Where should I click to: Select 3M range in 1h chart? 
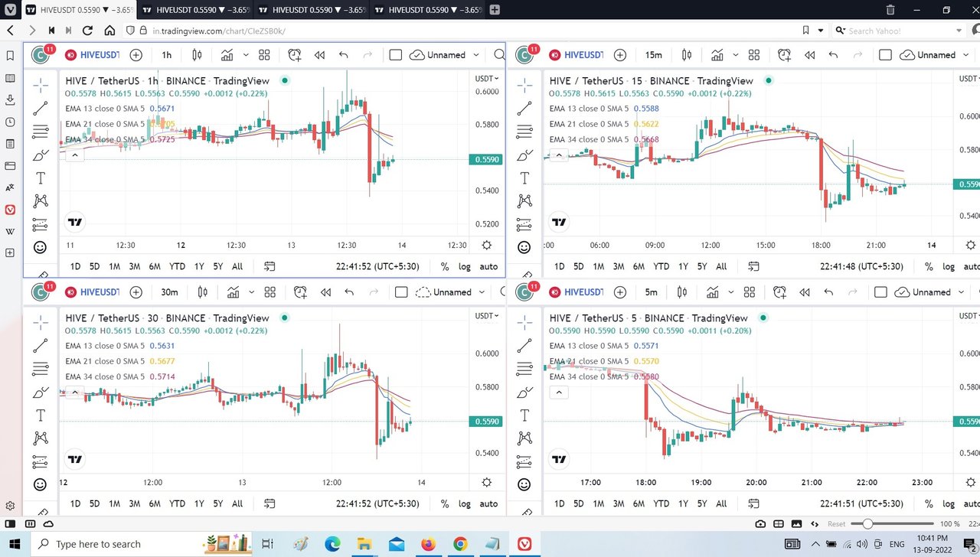tap(134, 266)
